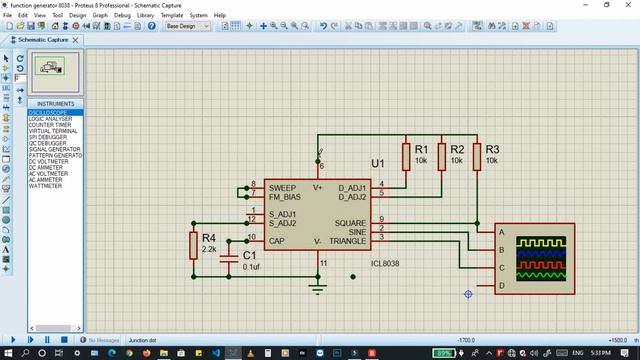640x360 pixels.
Task: Open File Explorer from the taskbar
Action: pyautogui.click(x=164, y=353)
